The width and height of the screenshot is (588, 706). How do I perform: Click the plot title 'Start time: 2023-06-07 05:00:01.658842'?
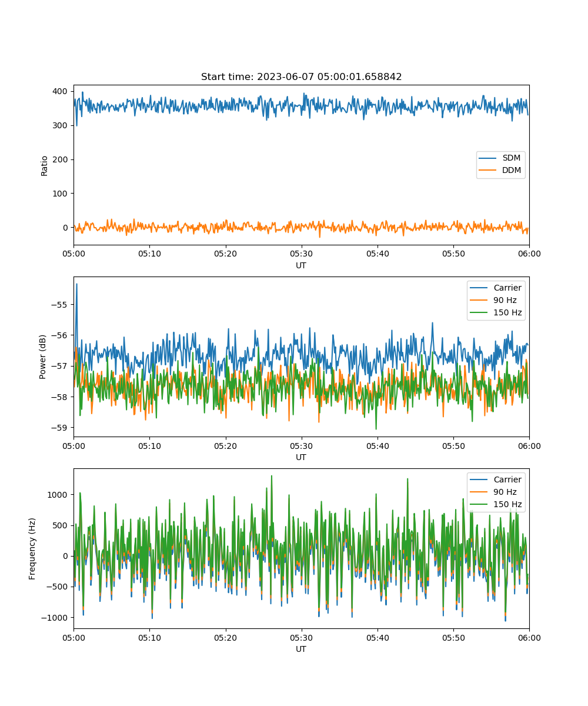click(301, 77)
